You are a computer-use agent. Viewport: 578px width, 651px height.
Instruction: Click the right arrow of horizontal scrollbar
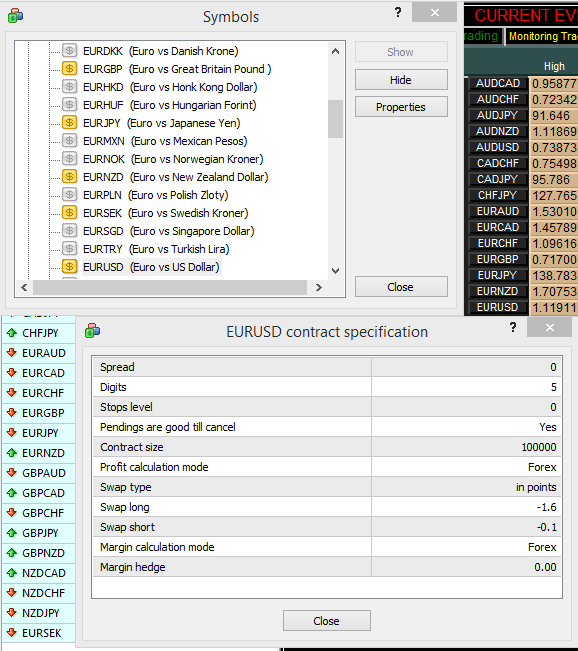(x=318, y=287)
